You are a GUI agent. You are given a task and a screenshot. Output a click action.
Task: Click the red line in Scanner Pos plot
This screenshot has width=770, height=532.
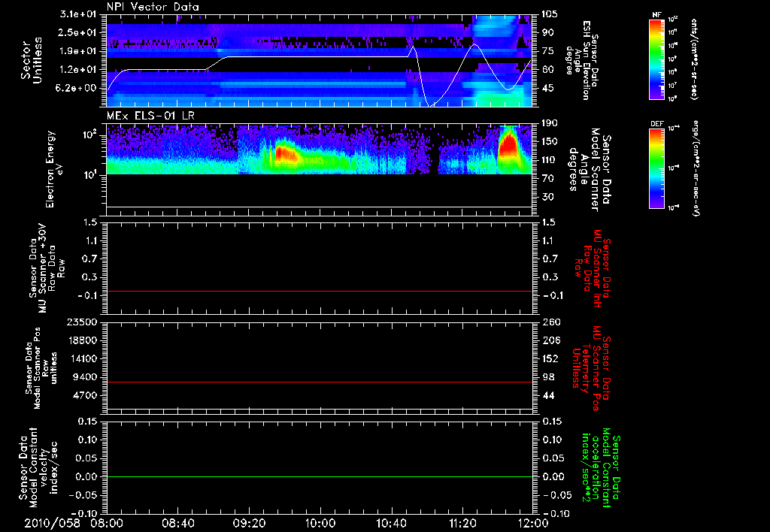tap(320, 382)
